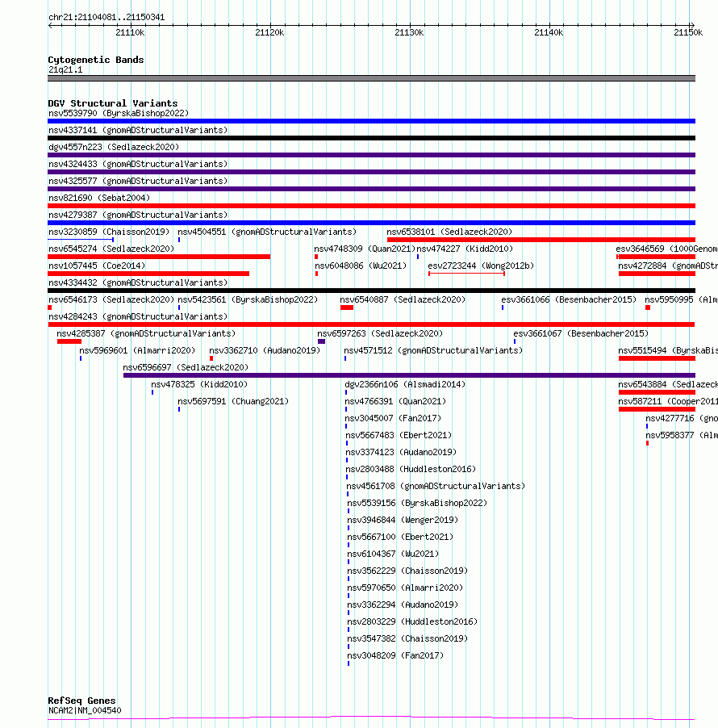This screenshot has width=718, height=728.
Task: Select nsv3946844 (Wenger2019) label
Action: pos(403,520)
